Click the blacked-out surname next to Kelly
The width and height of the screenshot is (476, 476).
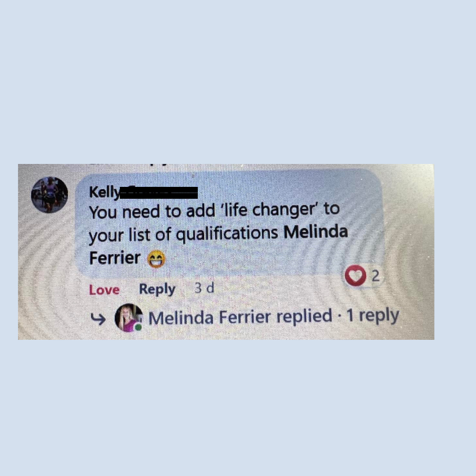tap(159, 193)
